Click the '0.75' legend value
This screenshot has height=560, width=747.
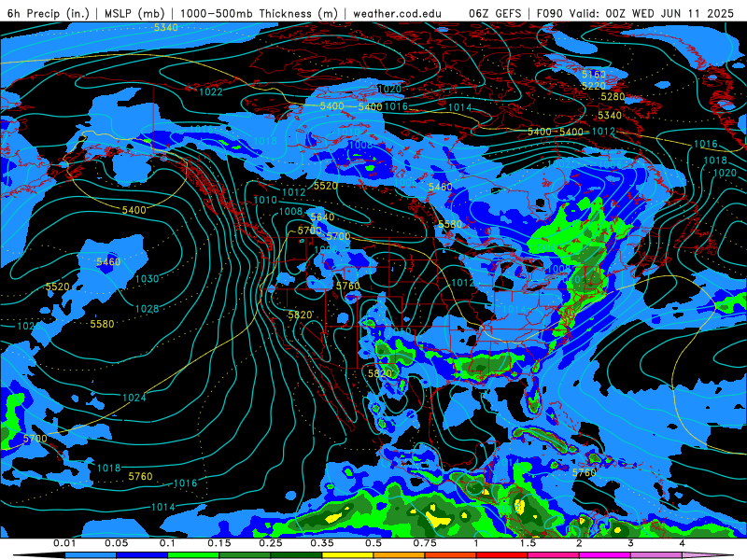pos(425,543)
